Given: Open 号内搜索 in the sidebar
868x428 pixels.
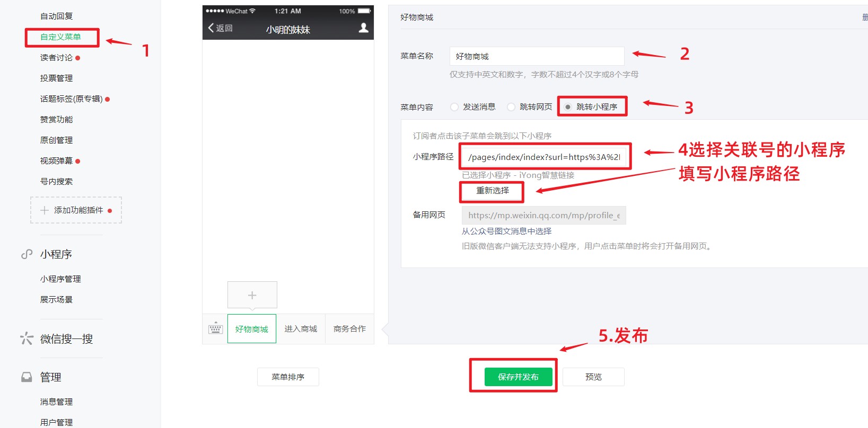Looking at the screenshot, I should pos(57,182).
